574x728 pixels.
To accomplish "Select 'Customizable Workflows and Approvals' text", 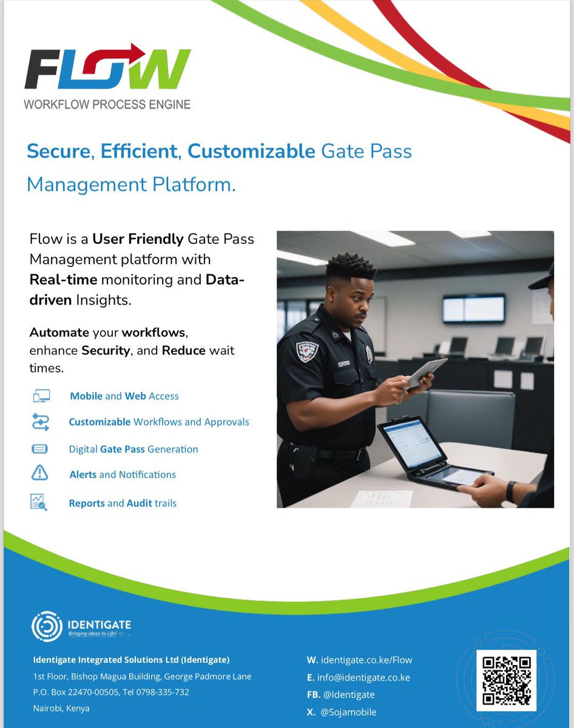I will pos(159,422).
